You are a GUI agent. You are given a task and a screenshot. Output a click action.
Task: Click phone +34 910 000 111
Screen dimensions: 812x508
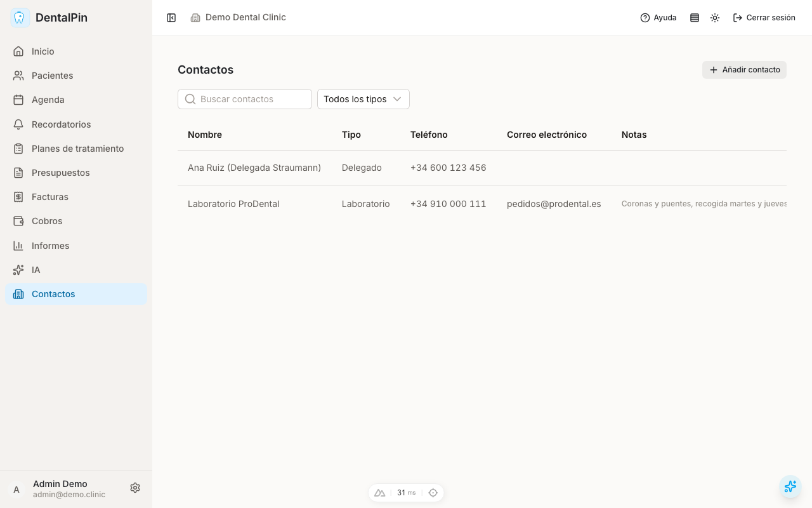(449, 204)
